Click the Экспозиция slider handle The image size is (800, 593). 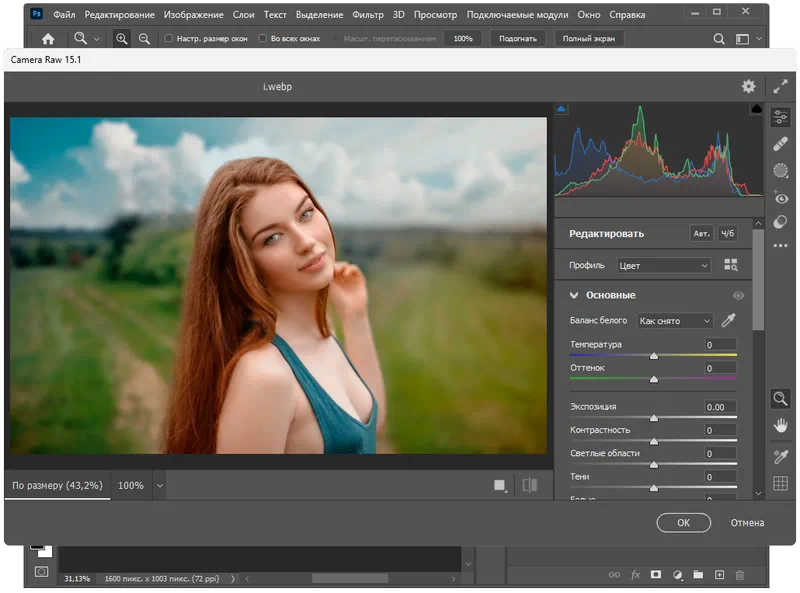[654, 418]
